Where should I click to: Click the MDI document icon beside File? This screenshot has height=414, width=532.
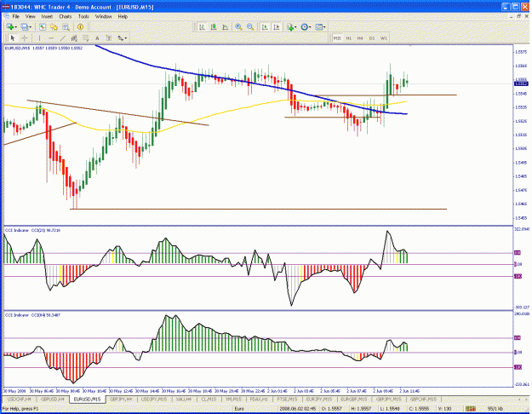coord(7,16)
